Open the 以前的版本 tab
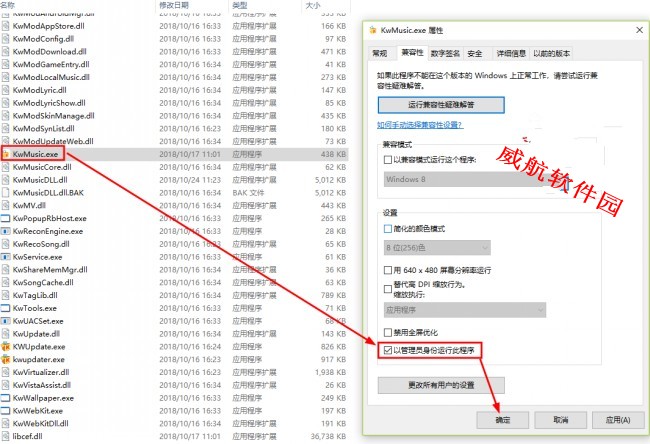This screenshot has width=650, height=444. tap(551, 53)
